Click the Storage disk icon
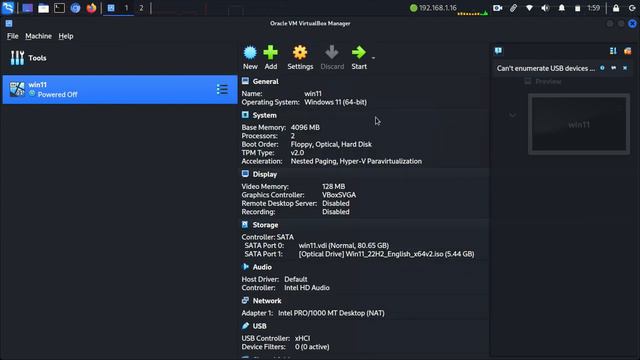Screen dimensions: 640x360 tap(245, 224)
